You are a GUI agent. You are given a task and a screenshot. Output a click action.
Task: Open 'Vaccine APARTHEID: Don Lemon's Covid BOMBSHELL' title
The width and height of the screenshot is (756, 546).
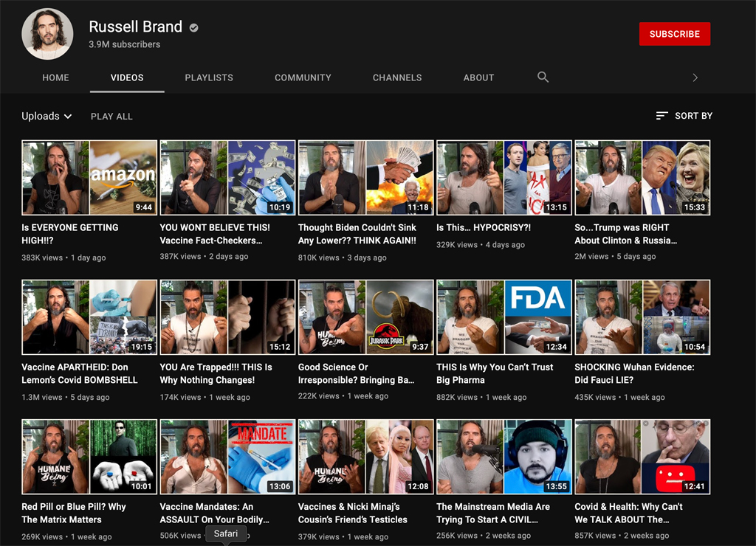[80, 373]
